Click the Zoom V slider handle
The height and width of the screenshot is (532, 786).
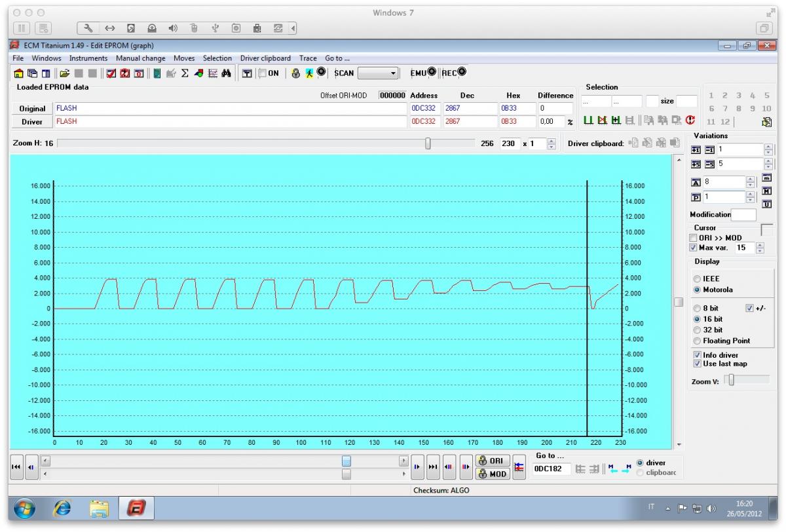[x=732, y=380]
